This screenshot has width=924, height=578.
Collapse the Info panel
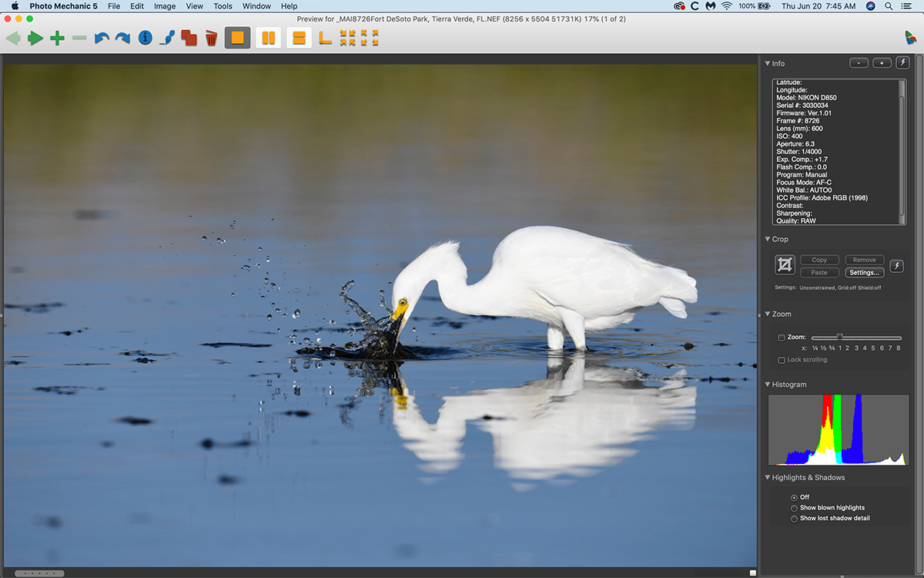click(768, 63)
